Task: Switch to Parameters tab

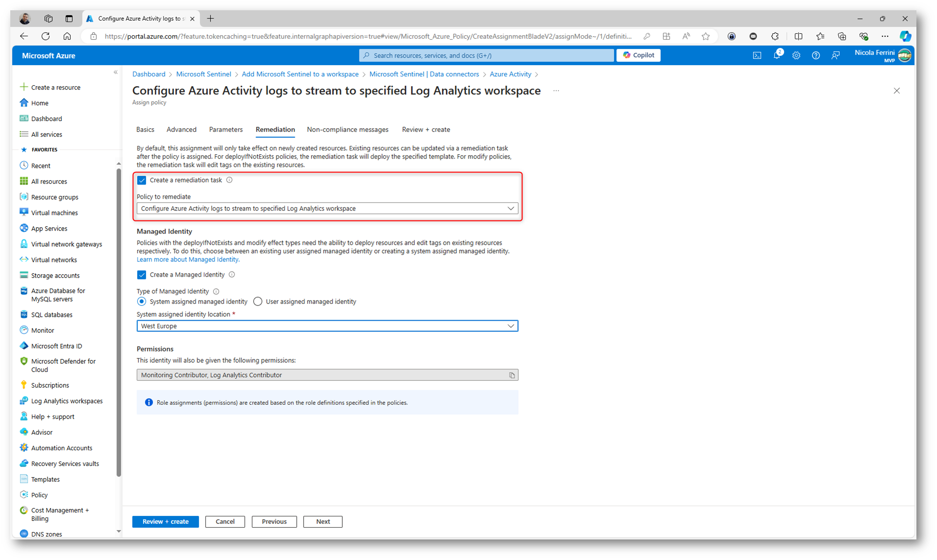Action: click(226, 130)
